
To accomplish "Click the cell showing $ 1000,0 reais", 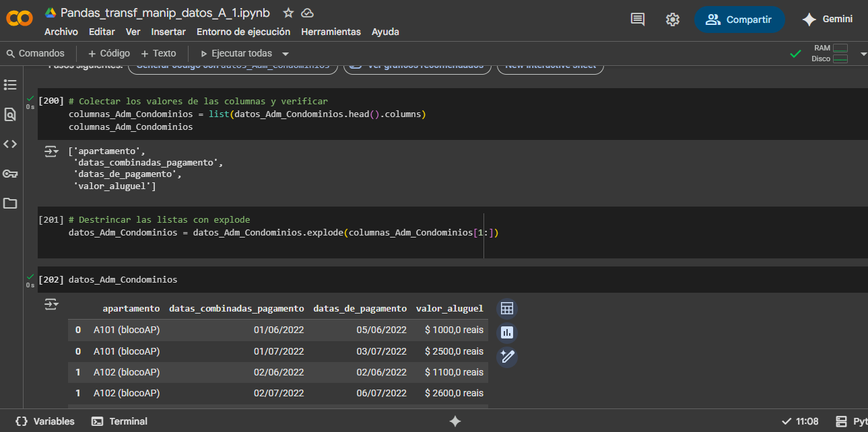I will [454, 330].
